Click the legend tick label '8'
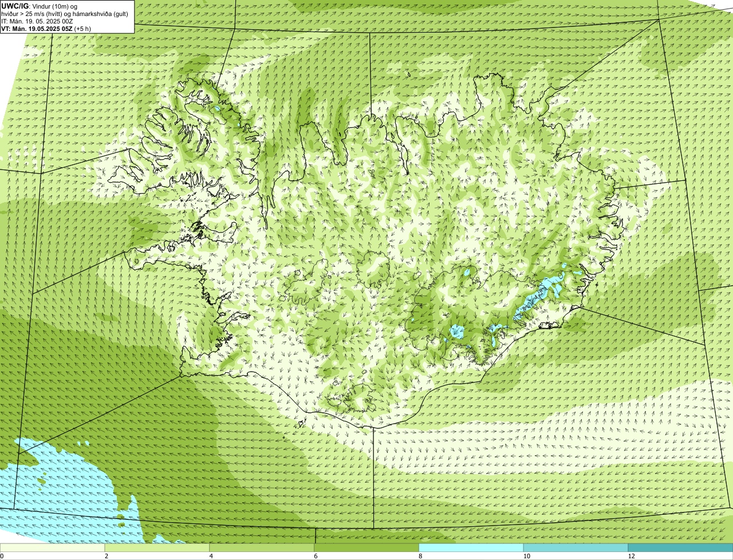733x560 pixels. (420, 556)
